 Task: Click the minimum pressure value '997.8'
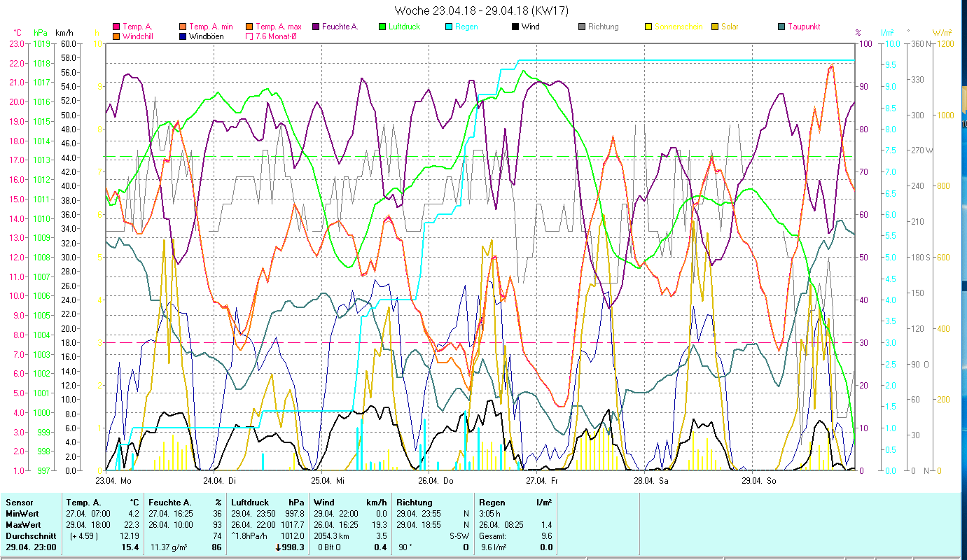(x=295, y=513)
